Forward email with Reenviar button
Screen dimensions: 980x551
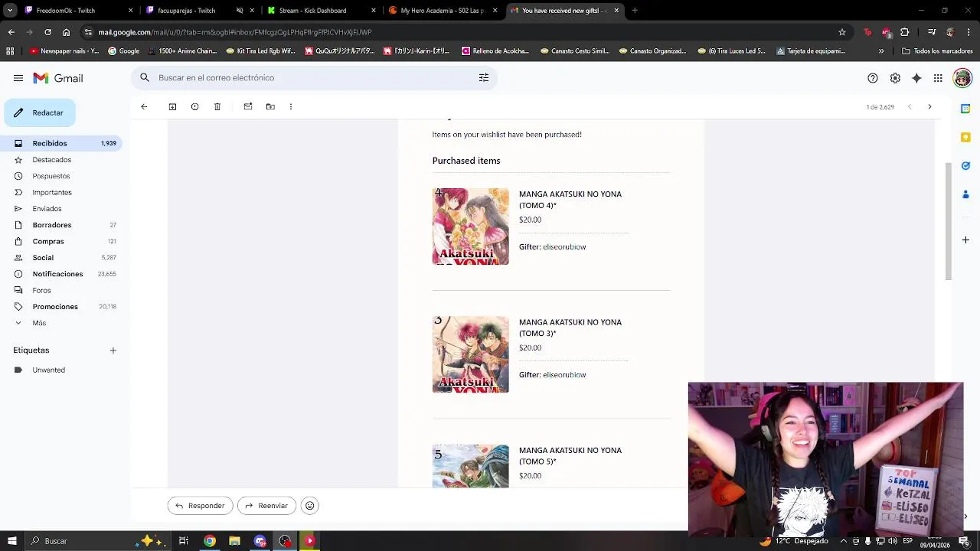point(266,505)
